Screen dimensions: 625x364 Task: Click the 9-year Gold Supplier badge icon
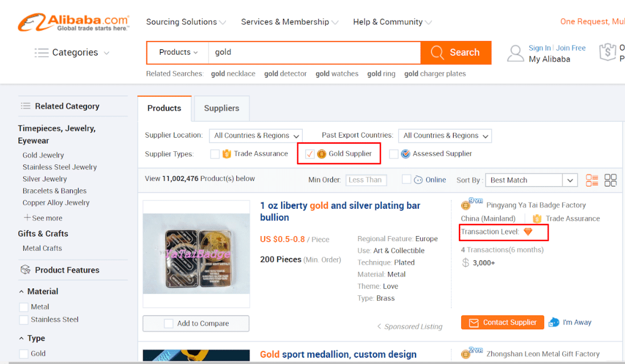[x=467, y=205]
